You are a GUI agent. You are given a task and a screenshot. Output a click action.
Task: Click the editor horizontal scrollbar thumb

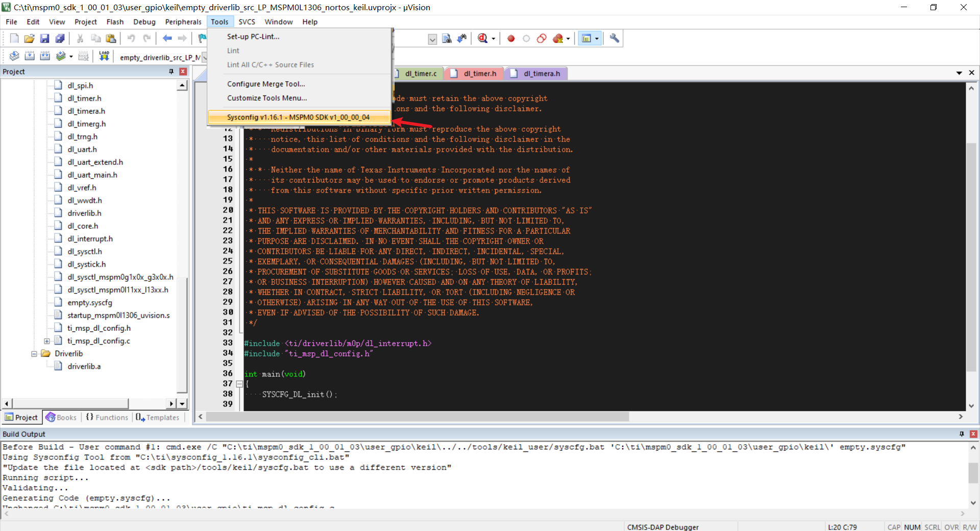(x=418, y=417)
